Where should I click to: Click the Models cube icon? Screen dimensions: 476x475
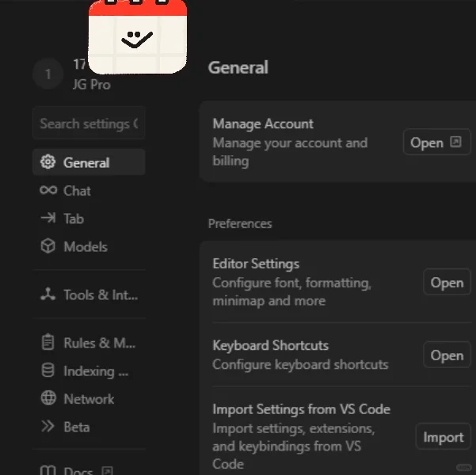(48, 246)
